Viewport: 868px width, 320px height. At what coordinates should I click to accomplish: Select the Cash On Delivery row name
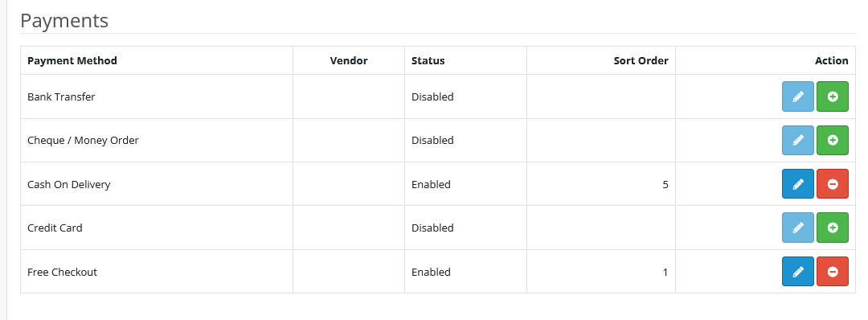(x=68, y=184)
